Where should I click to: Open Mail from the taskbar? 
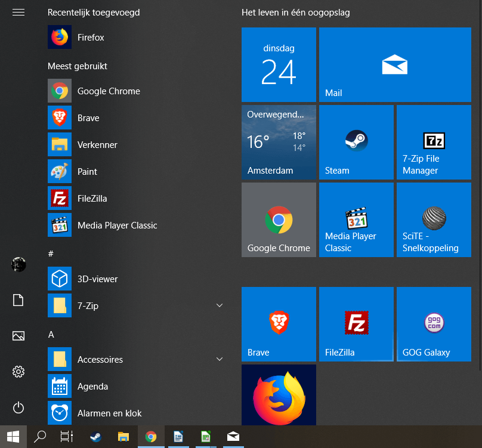point(233,437)
